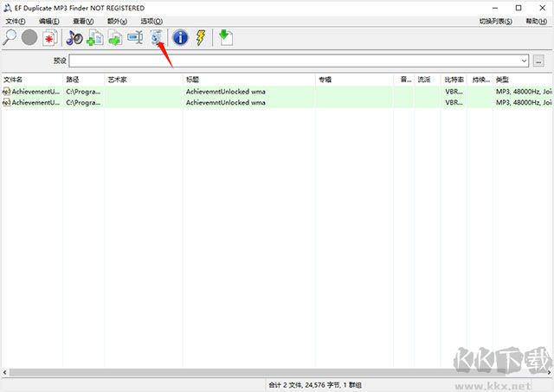
Task: Delete to recycle bin toolbar icon
Action: pos(156,37)
